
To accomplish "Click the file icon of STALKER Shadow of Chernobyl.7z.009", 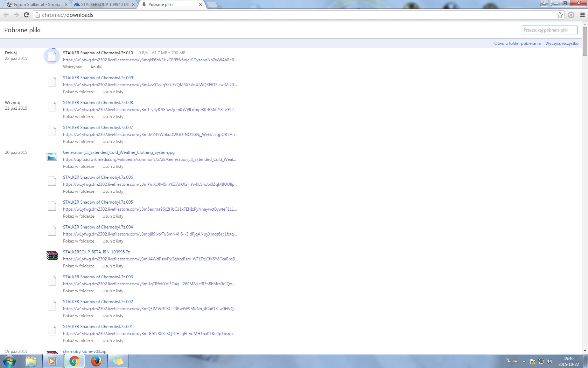I will point(52,81).
